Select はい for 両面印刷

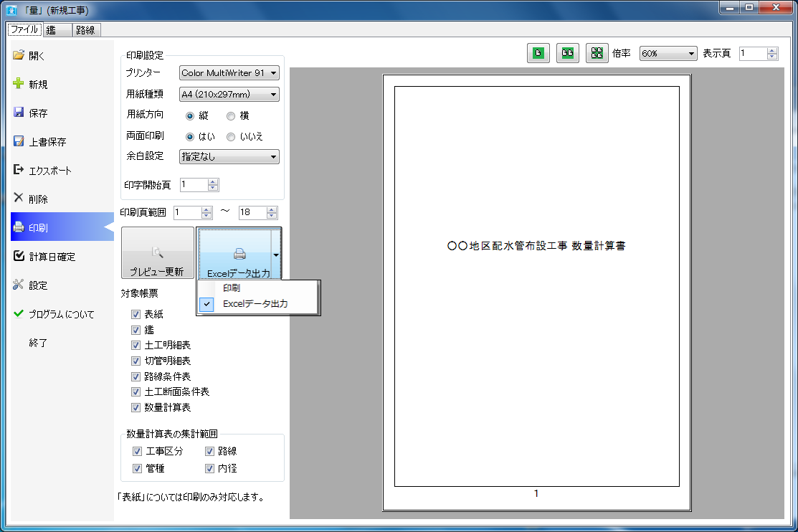point(190,137)
